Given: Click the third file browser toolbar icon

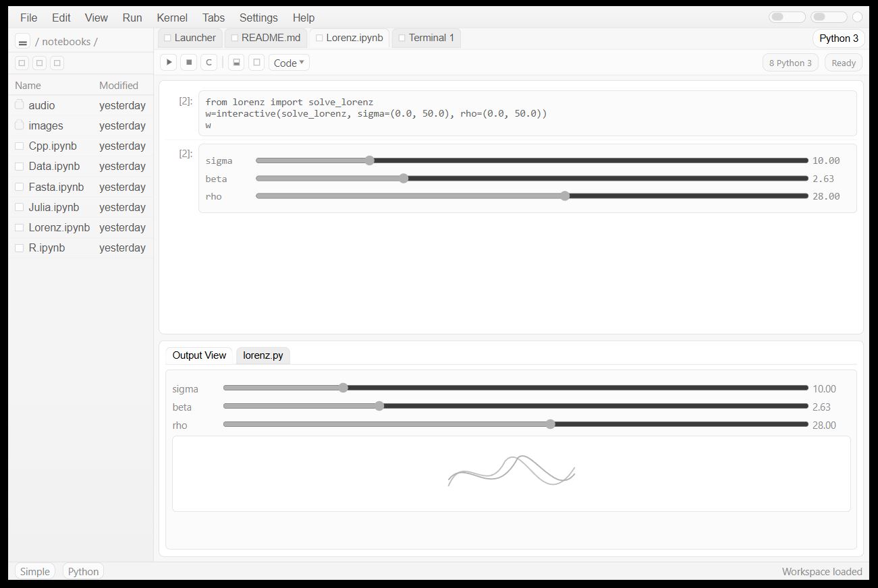Looking at the screenshot, I should click(x=57, y=63).
